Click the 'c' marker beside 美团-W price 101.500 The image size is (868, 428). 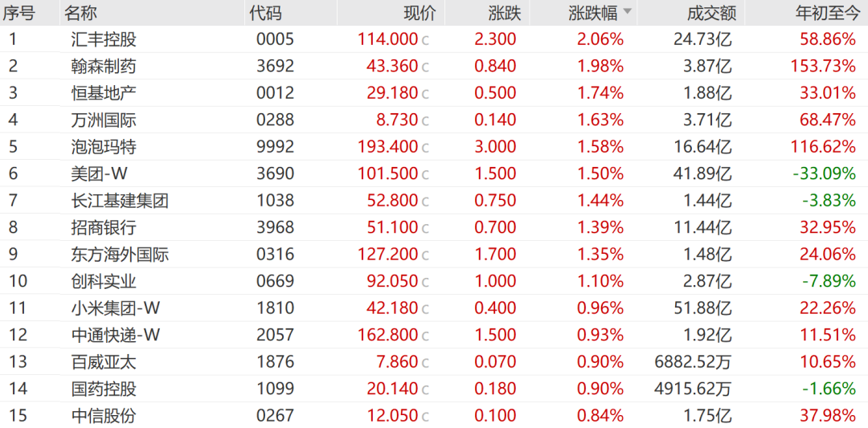[425, 173]
